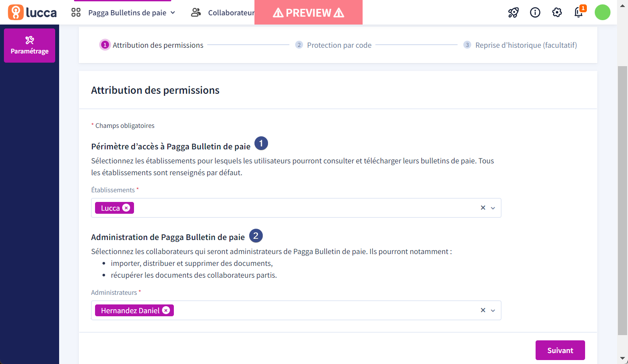This screenshot has width=628, height=364.
Task: Remove the Hernandez Daniel tag
Action: coord(166,310)
